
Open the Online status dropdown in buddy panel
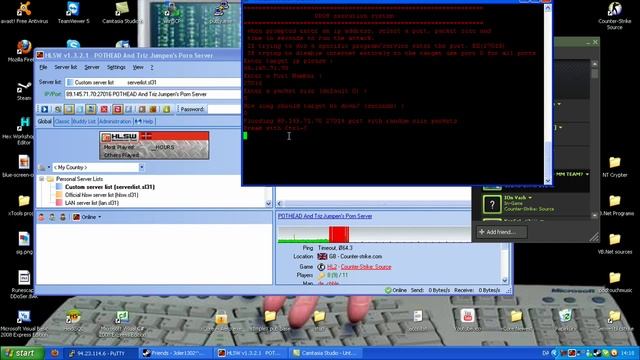(87, 217)
